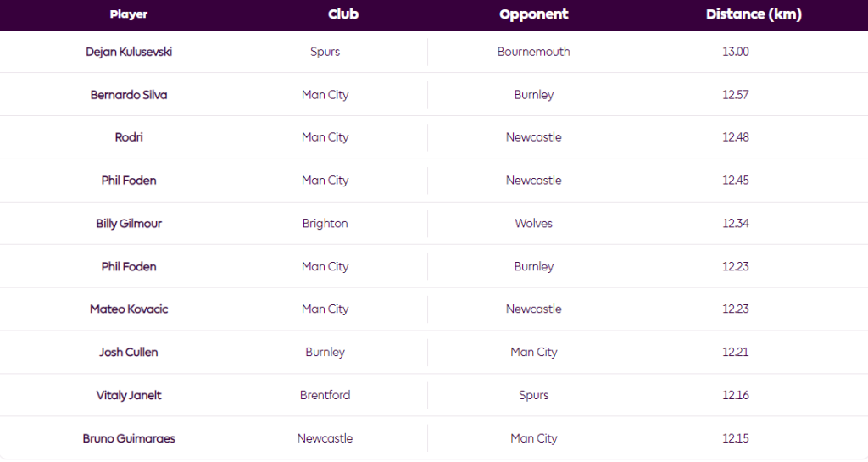
Task: Open the Vitaly Janelt player name
Action: click(129, 395)
